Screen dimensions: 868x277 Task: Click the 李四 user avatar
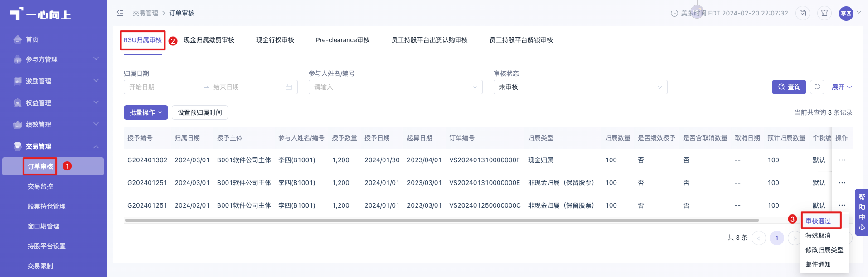846,13
